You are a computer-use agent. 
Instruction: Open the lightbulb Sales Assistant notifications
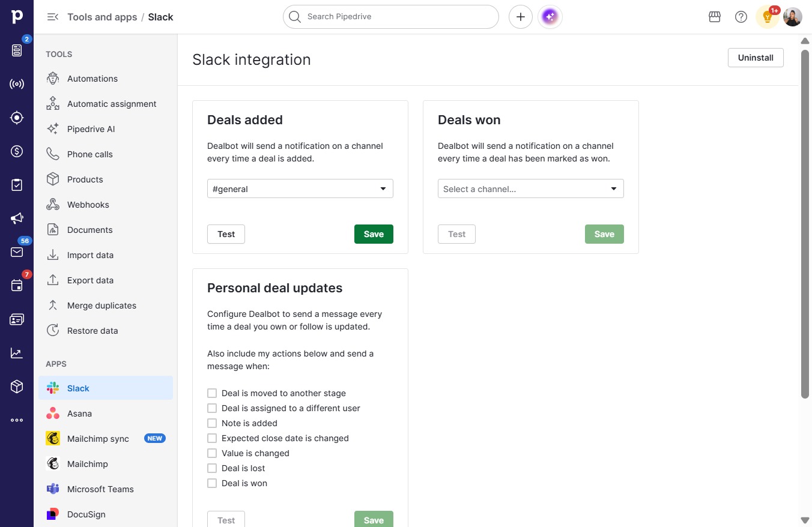pos(768,17)
